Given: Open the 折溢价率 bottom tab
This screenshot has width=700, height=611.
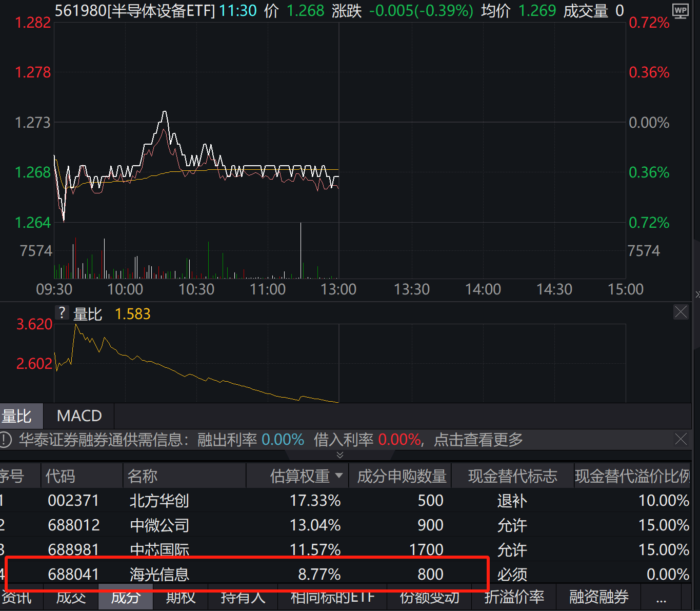Looking at the screenshot, I should click(514, 597).
